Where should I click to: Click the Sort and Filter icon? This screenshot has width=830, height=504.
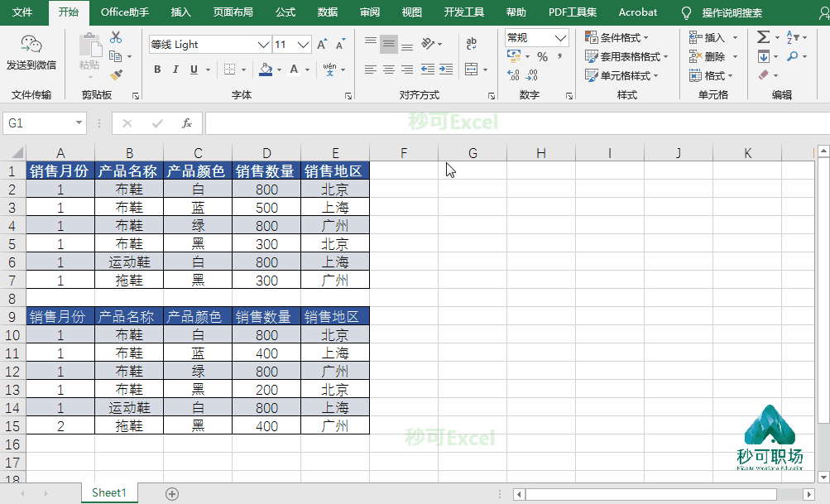[x=793, y=37]
